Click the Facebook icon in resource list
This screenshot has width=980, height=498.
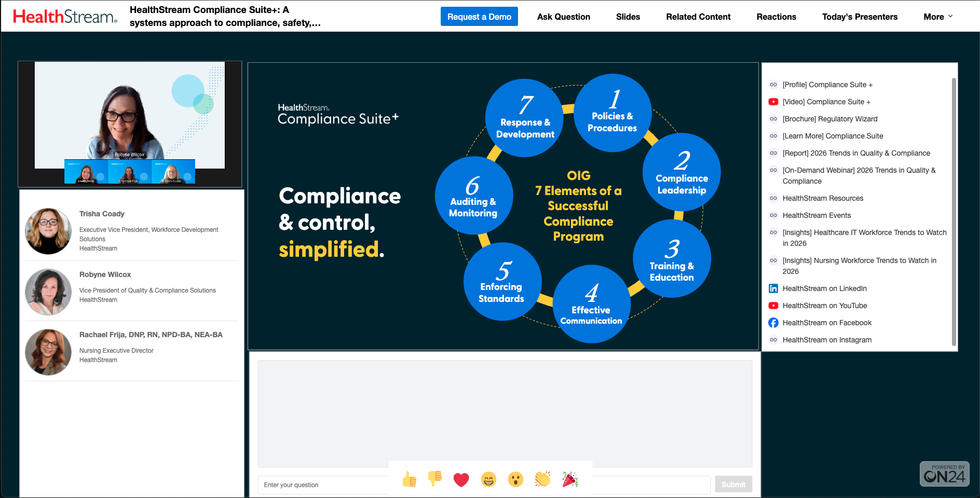[x=773, y=323]
